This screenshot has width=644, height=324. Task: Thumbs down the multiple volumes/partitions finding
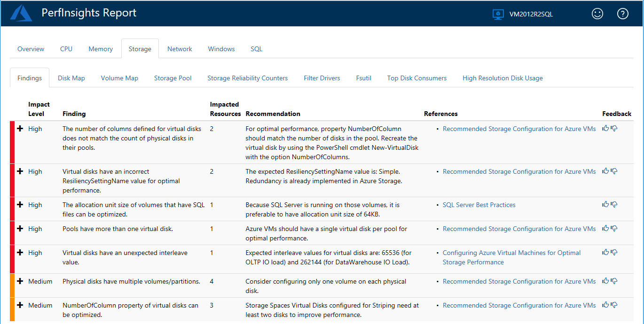coord(614,281)
